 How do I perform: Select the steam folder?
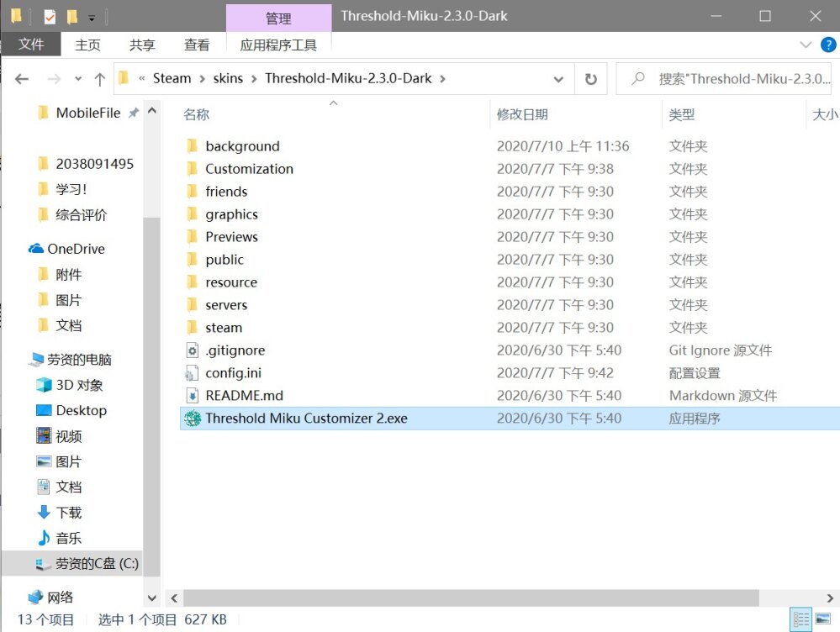(x=224, y=327)
